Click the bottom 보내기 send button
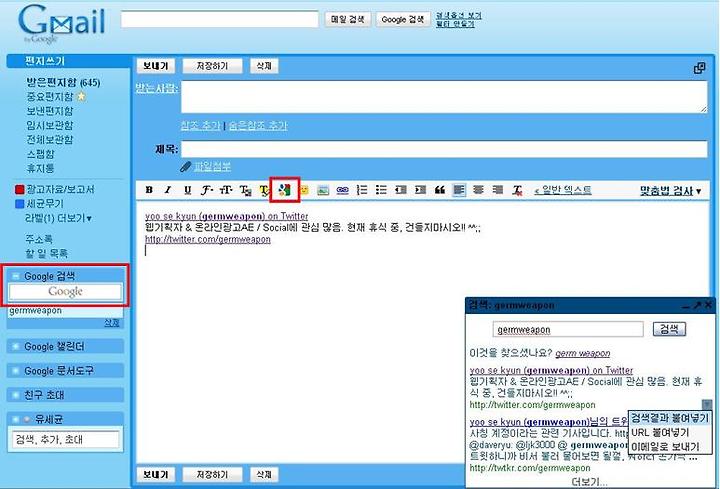 coord(156,474)
